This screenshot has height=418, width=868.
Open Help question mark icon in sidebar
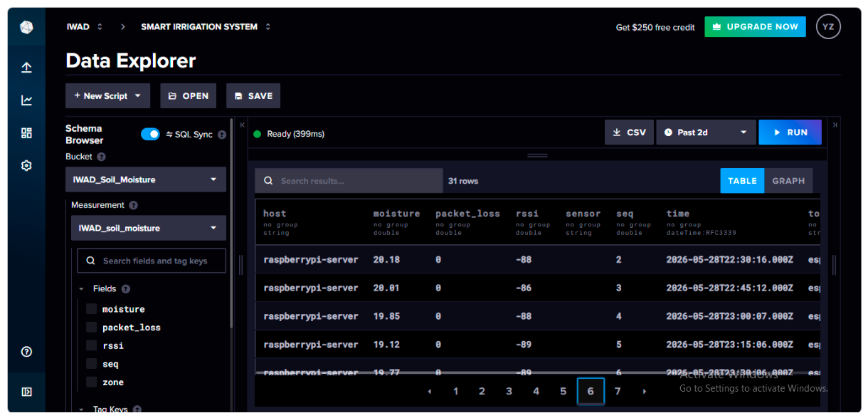coord(26,352)
